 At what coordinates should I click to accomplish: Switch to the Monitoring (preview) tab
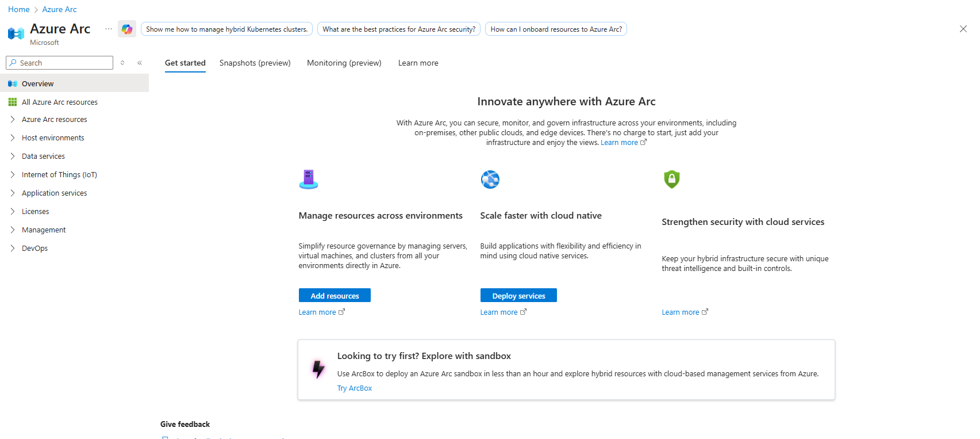(x=344, y=63)
